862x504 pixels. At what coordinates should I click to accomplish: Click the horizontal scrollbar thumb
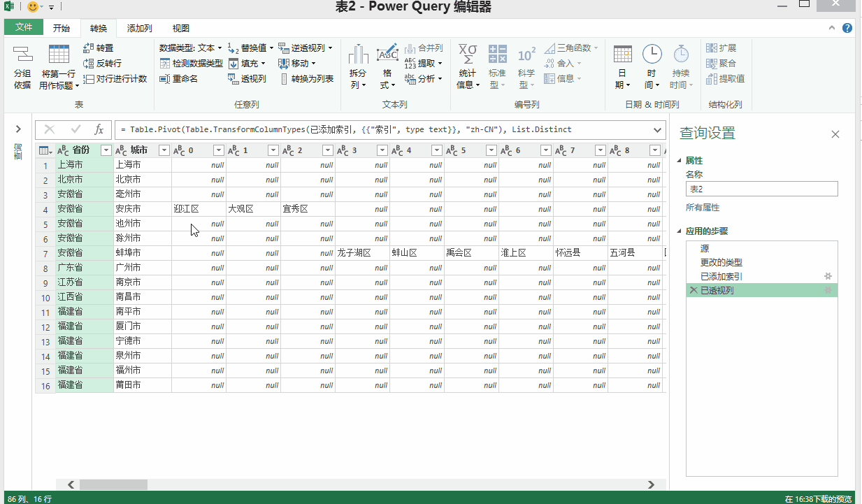click(113, 484)
